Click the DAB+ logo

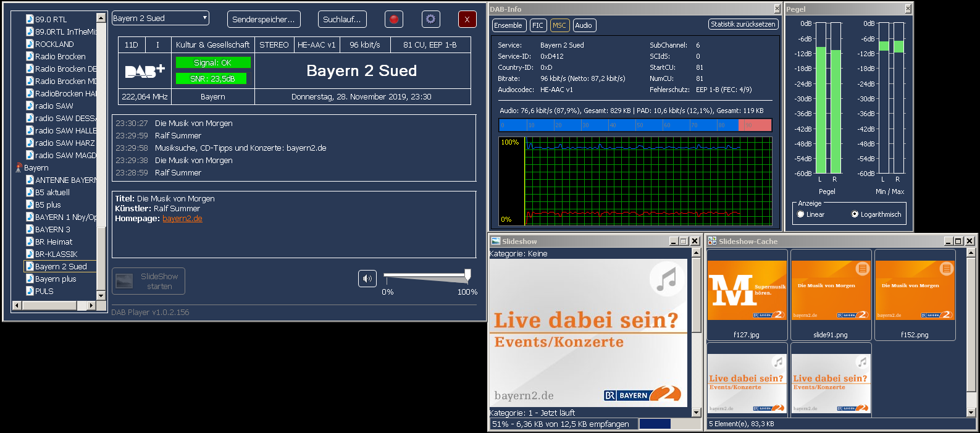[144, 71]
